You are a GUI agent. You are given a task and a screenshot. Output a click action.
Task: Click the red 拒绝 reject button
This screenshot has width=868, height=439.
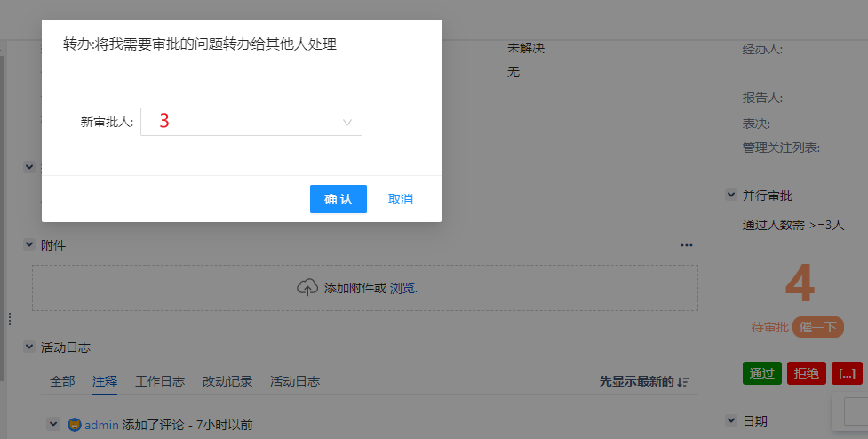[807, 373]
